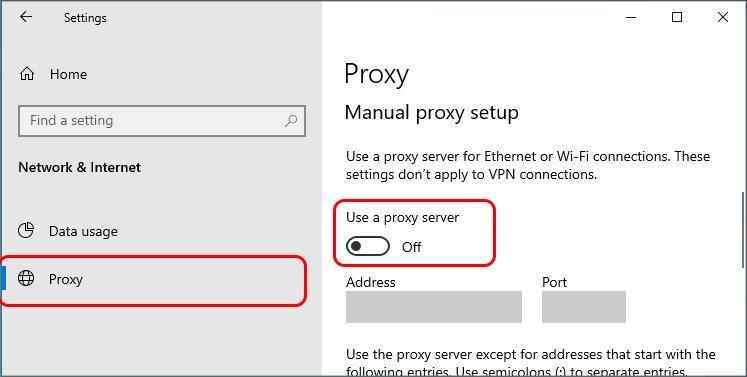Click the Proxy globe icon
Screen dimensions: 747x377
(26, 278)
